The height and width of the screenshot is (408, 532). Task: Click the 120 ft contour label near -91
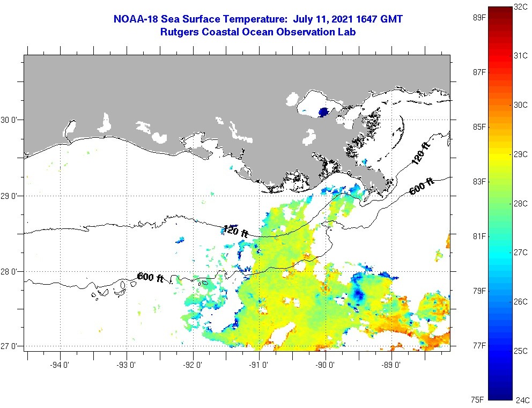236,231
